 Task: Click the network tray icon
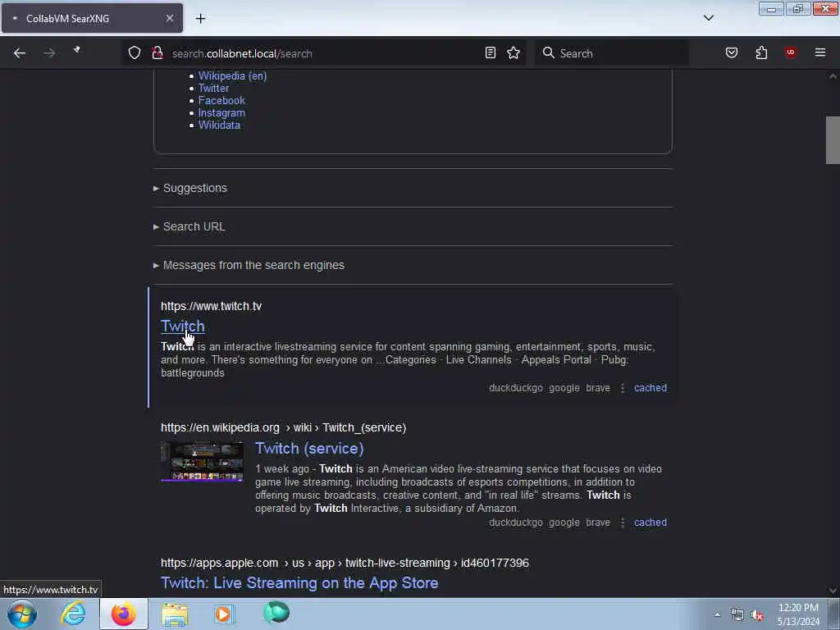click(x=737, y=615)
